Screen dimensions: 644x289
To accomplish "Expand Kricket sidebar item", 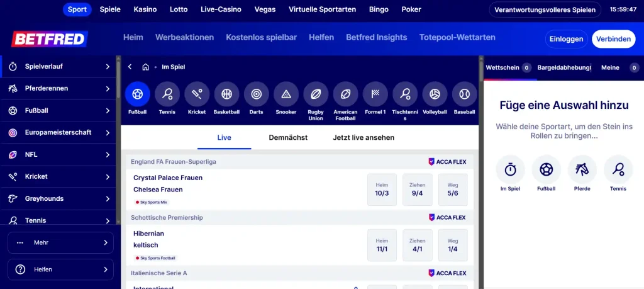I will [x=58, y=176].
